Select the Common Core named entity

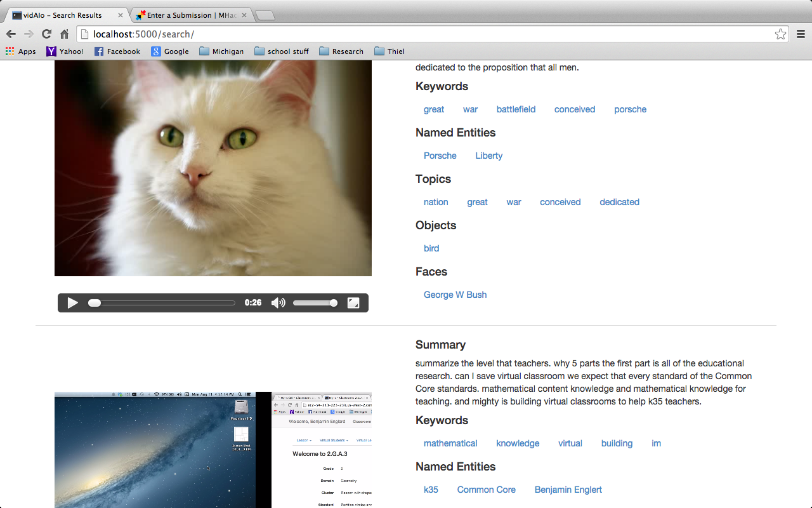click(487, 490)
